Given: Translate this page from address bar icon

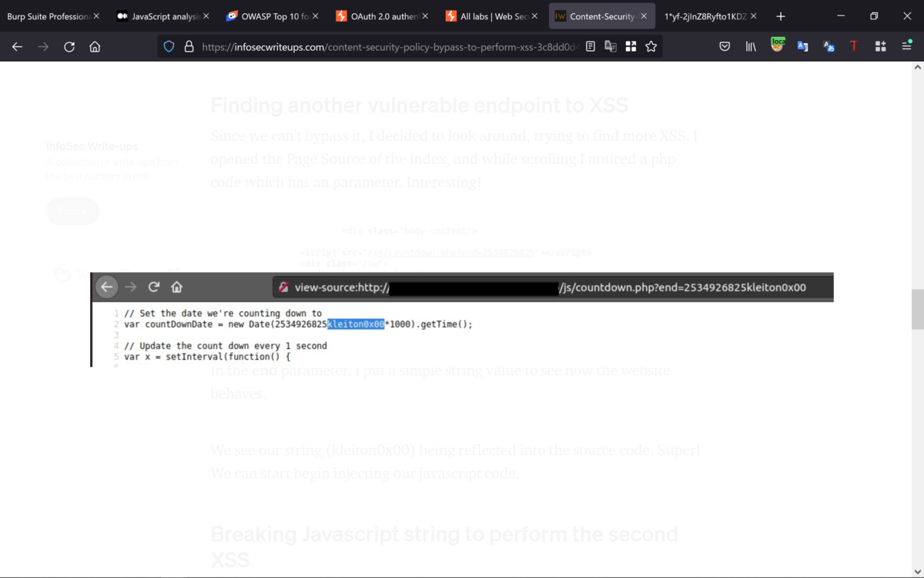Looking at the screenshot, I should tap(611, 46).
